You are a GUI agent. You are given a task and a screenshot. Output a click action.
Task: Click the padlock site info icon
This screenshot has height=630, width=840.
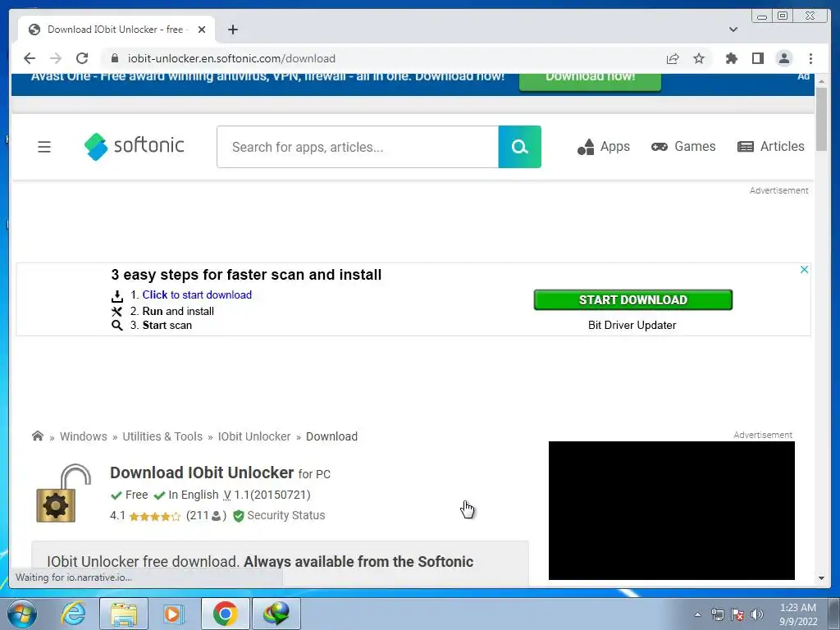click(x=114, y=58)
